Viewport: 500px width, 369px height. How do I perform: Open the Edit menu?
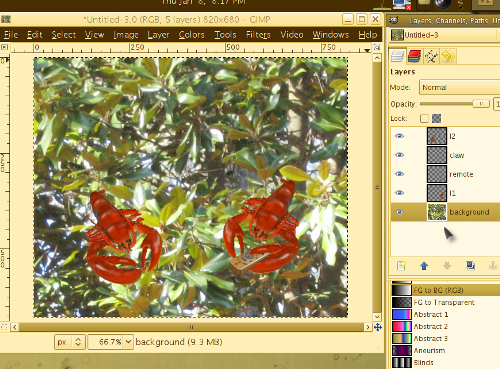pos(35,35)
